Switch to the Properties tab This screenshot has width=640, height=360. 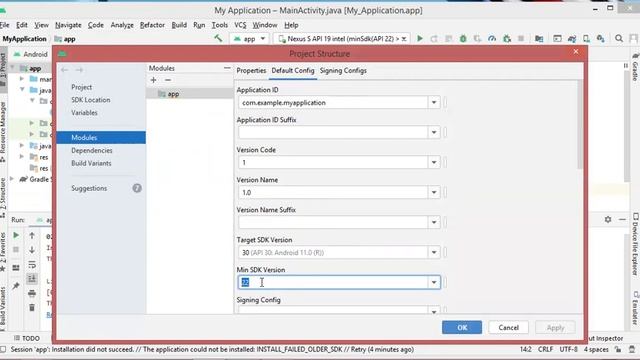[251, 71]
